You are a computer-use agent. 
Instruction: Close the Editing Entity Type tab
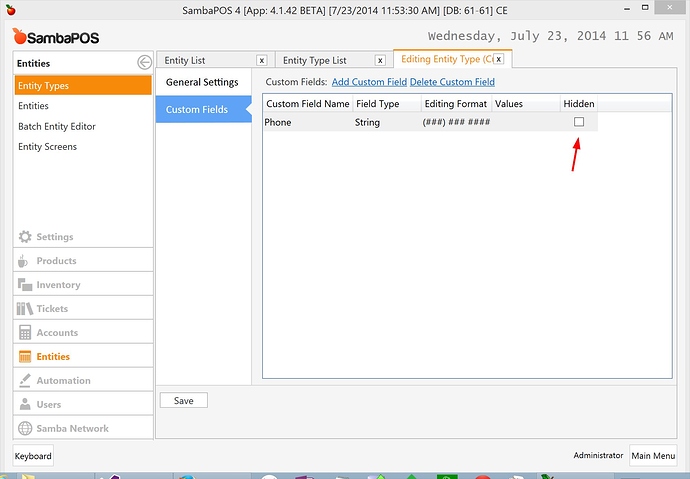click(499, 59)
